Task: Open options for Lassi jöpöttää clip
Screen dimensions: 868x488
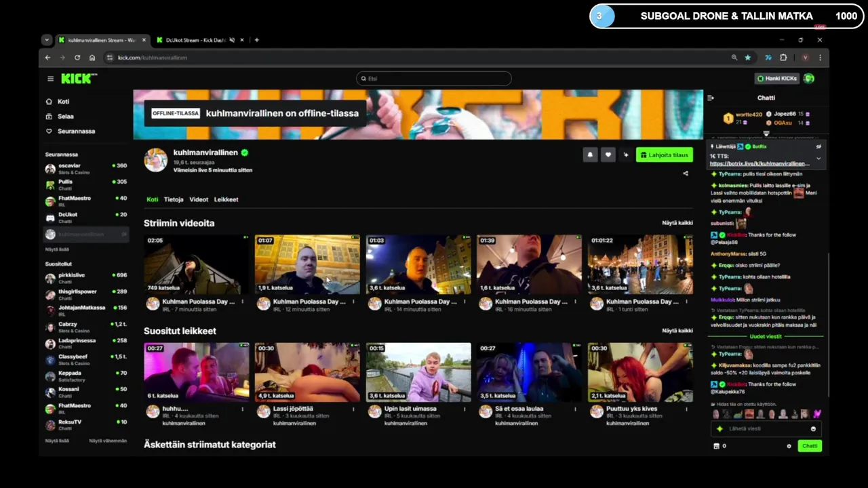Action: pyautogui.click(x=353, y=409)
